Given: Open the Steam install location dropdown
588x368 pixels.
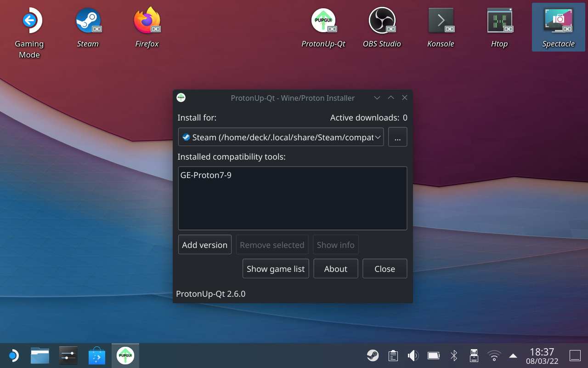Looking at the screenshot, I should [281, 137].
